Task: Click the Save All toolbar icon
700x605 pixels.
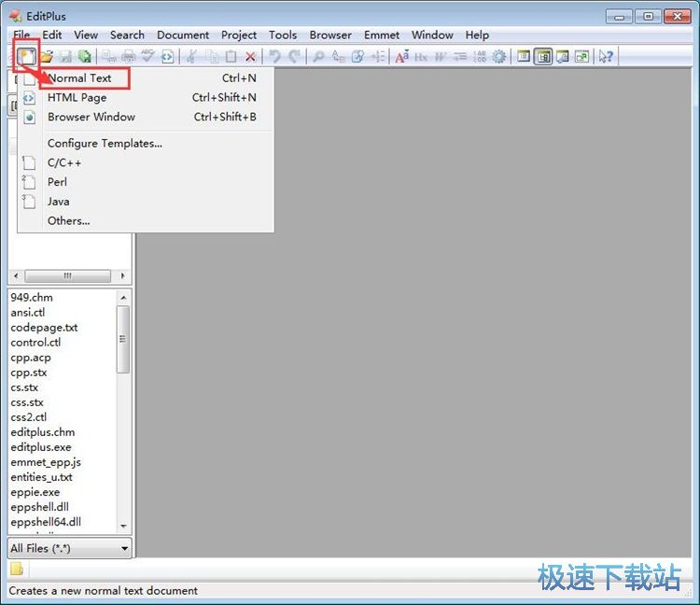Action: 84,57
